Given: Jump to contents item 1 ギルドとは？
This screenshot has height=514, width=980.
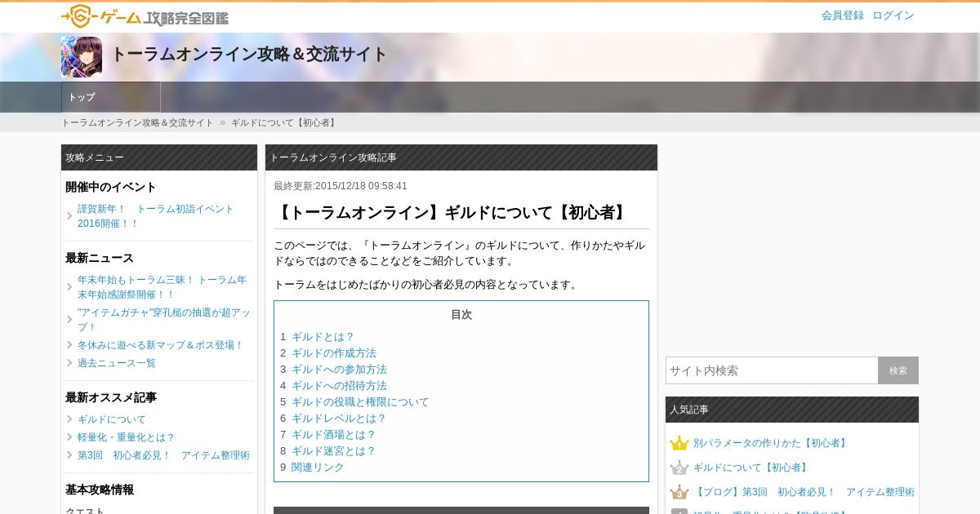Looking at the screenshot, I should tap(323, 337).
